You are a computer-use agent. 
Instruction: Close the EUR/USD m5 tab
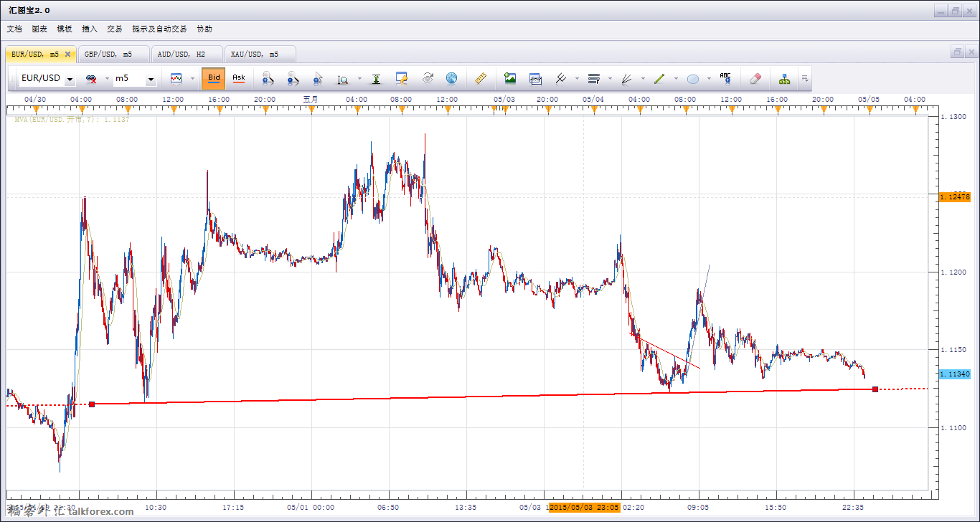tap(67, 54)
